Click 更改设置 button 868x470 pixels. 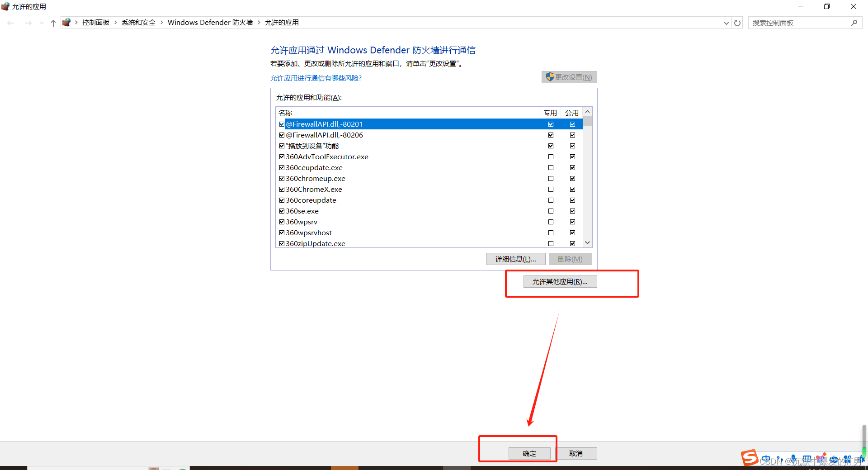point(569,77)
